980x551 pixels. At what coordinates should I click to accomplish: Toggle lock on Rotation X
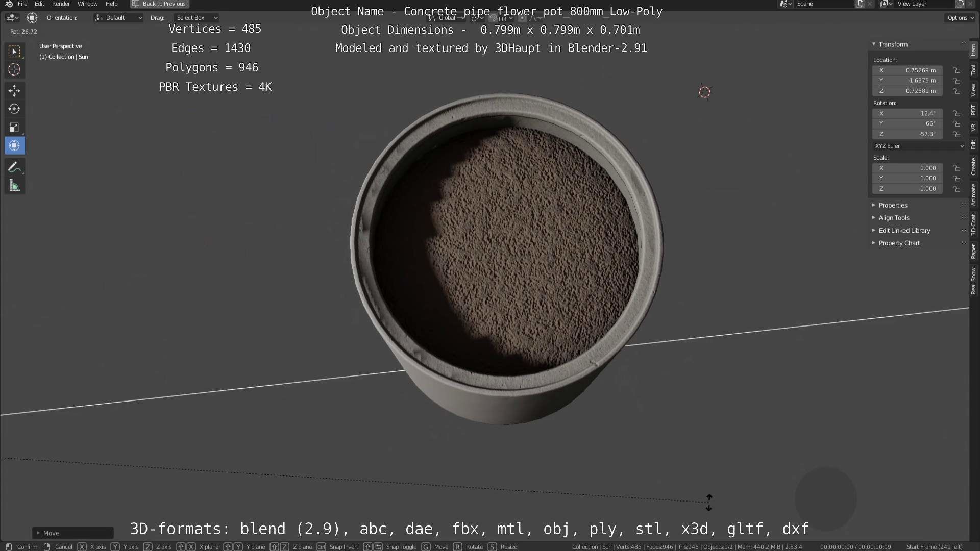tap(957, 113)
